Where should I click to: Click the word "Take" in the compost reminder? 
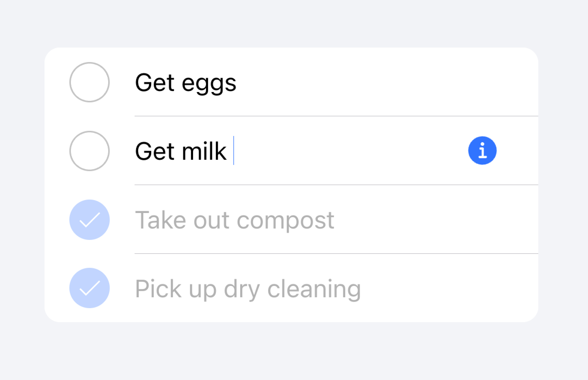pos(161,220)
